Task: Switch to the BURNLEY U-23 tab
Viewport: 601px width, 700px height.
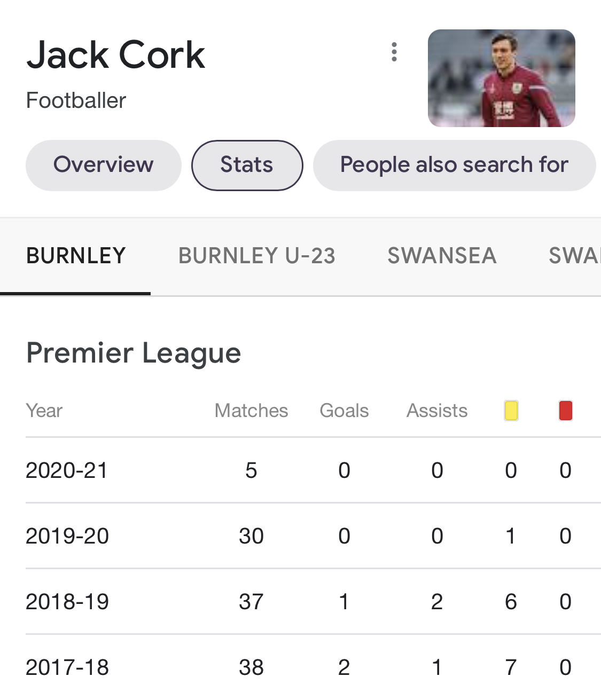Action: click(x=256, y=256)
